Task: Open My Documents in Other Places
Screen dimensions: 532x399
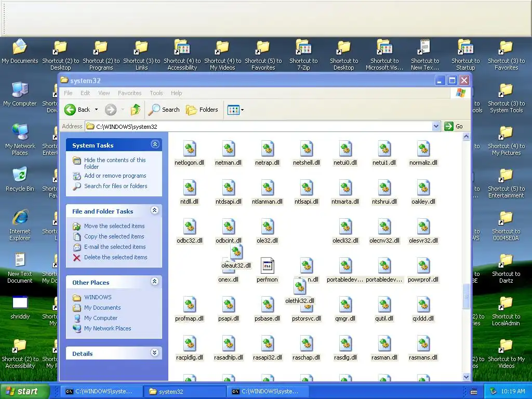Action: 102,308
